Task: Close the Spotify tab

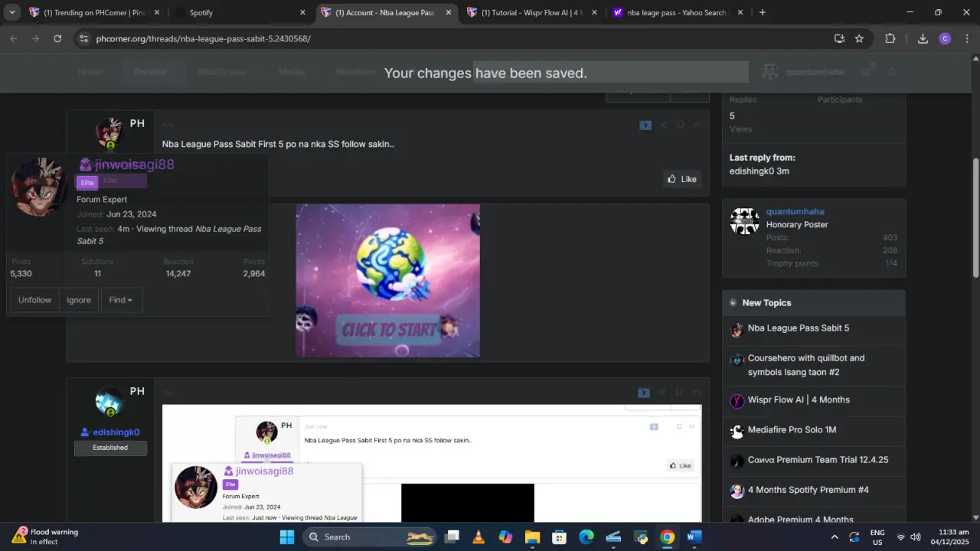Action: pyautogui.click(x=302, y=12)
